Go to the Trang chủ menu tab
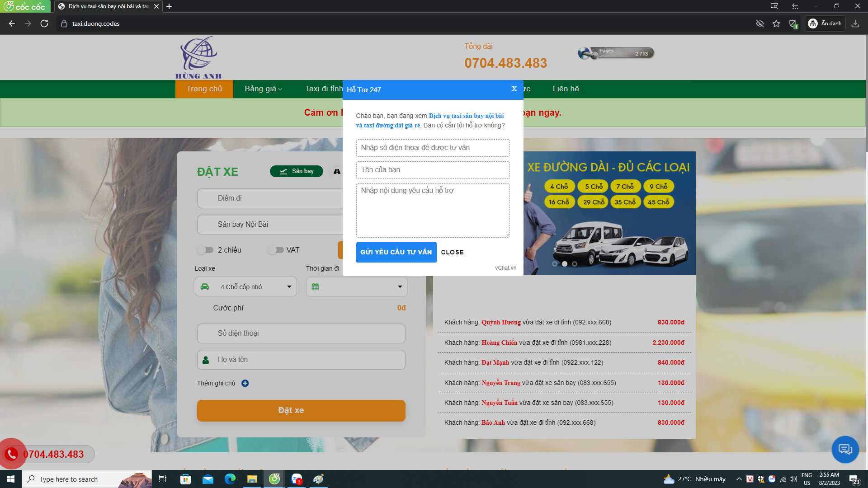The width and height of the screenshot is (868, 488). click(204, 89)
